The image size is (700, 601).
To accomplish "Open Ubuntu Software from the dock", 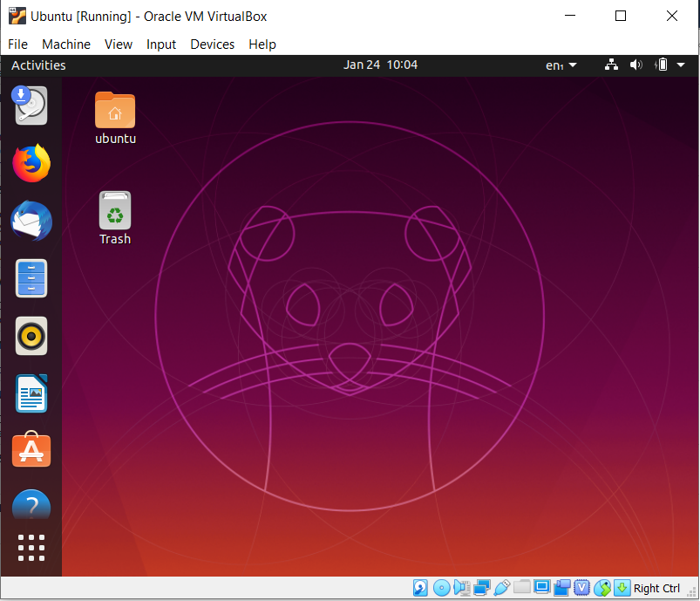I will (31, 449).
